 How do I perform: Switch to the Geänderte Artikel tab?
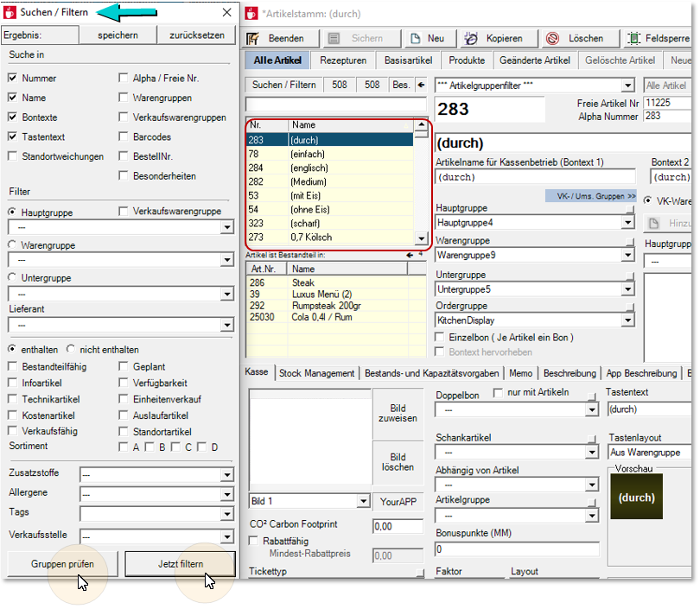[534, 60]
